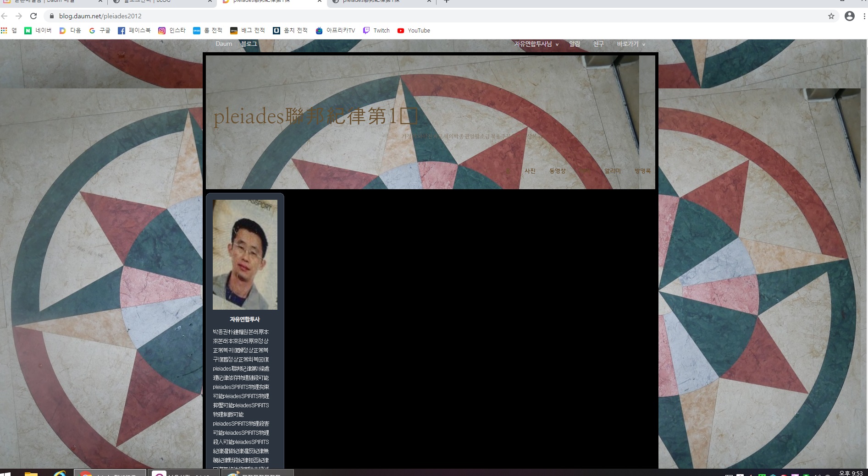
Task: Close the second BLOG tab
Action: pos(210,2)
